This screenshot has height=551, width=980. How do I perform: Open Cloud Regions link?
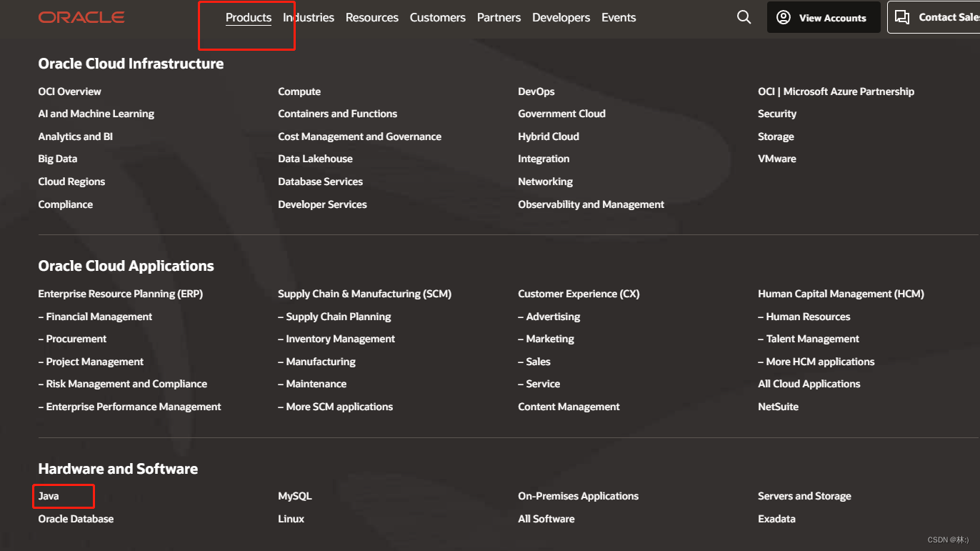pos(71,182)
